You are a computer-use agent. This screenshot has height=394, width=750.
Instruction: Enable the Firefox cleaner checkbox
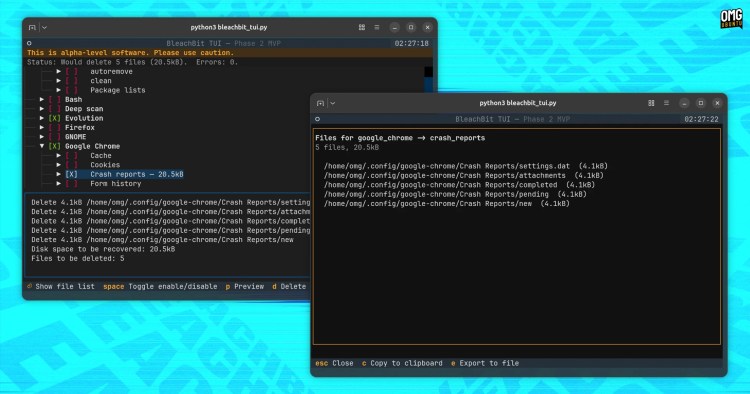tap(55, 128)
